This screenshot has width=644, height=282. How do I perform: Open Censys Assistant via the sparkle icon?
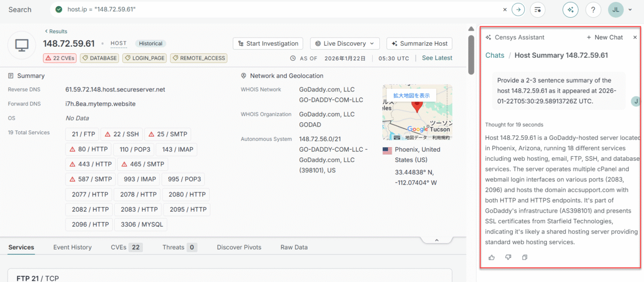[x=570, y=10]
